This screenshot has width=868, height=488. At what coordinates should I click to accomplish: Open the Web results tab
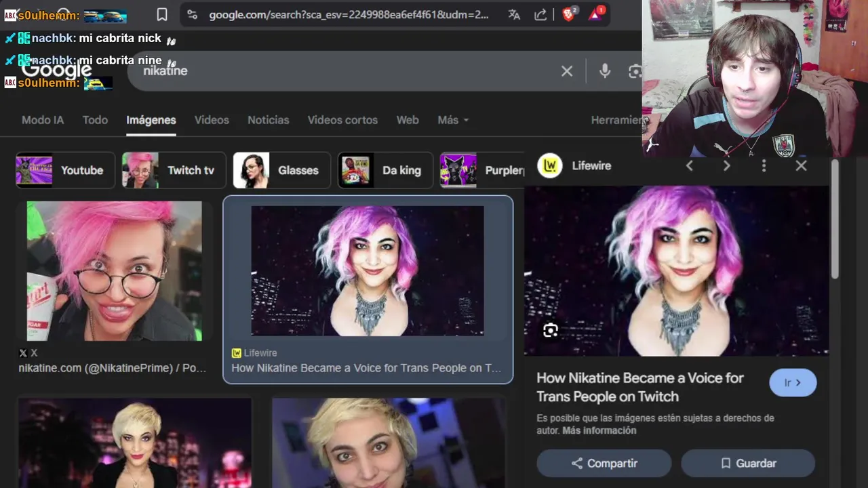(408, 120)
